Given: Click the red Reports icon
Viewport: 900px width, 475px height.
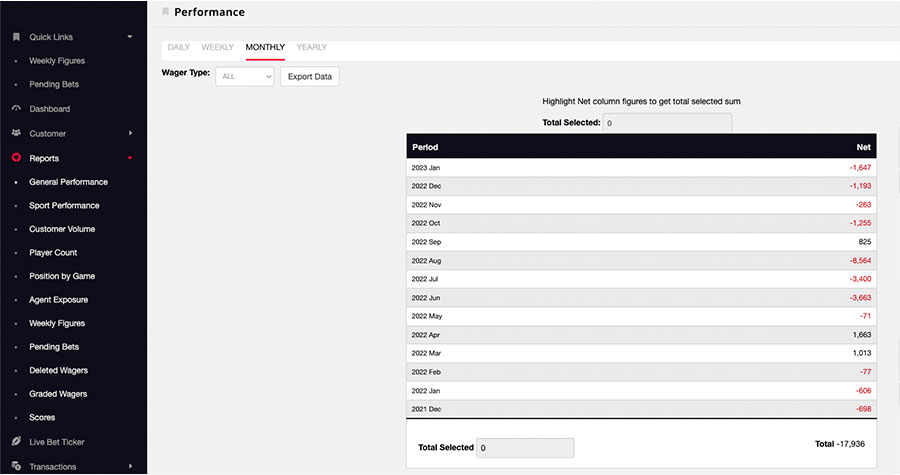Looking at the screenshot, I should [x=16, y=158].
